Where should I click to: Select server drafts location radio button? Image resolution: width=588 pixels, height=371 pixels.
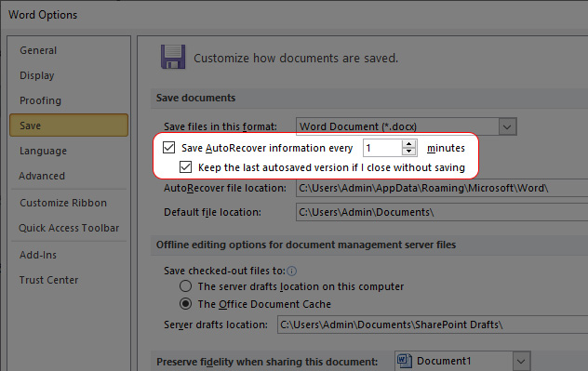point(185,286)
